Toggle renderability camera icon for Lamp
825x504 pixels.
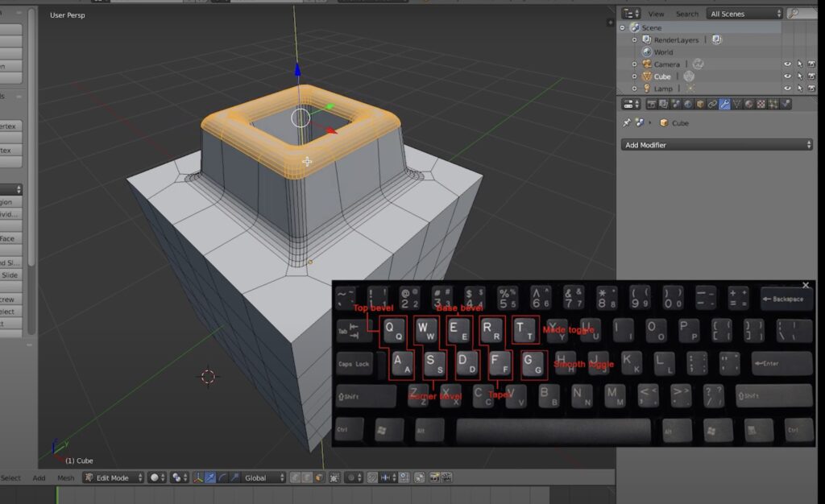point(812,89)
